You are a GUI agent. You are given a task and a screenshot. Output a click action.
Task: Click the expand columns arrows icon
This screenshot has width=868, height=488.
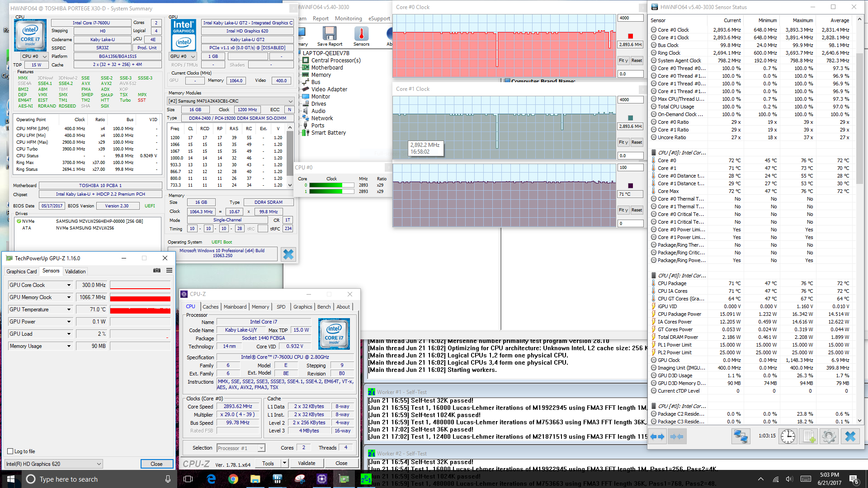pyautogui.click(x=657, y=436)
